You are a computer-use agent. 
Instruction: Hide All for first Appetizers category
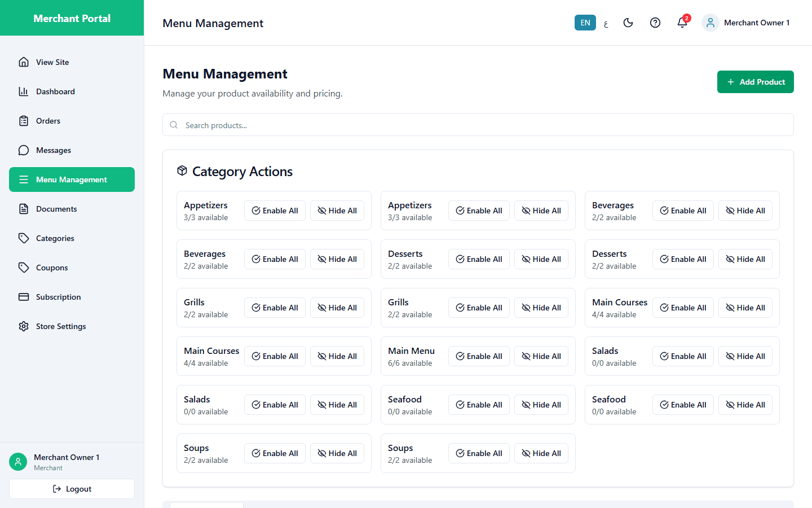coord(337,211)
